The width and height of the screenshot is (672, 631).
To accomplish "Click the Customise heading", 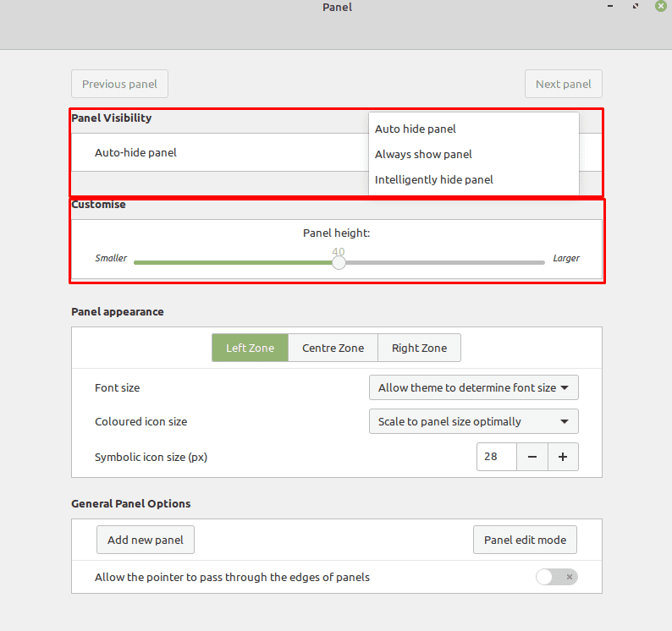I will coord(98,205).
